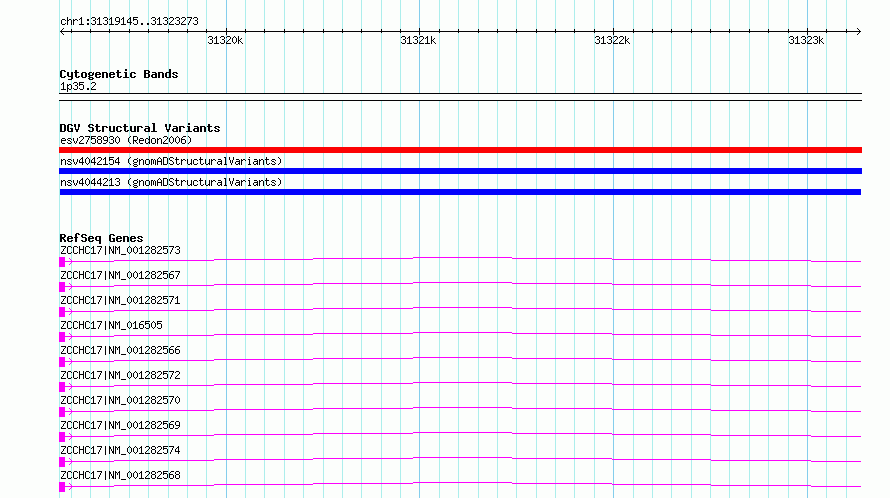Click the 31321k ruler tick label
Image resolution: width=890 pixels, height=498 pixels.
[x=418, y=40]
